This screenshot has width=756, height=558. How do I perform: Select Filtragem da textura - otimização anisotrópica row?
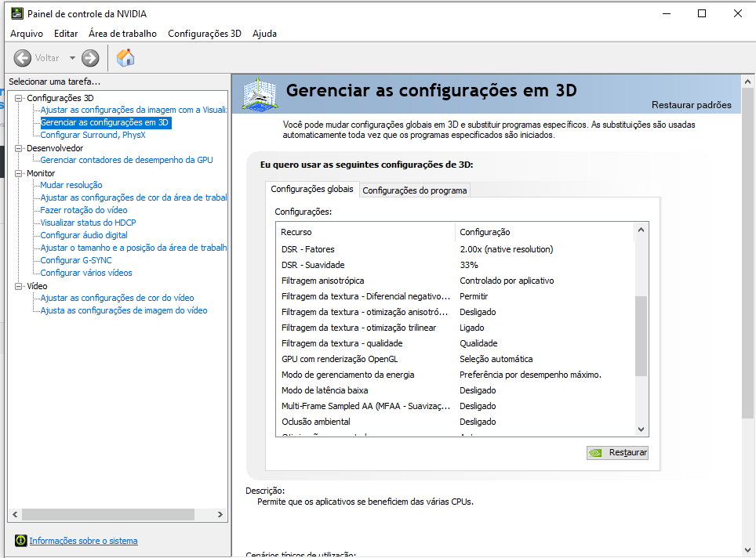pos(456,312)
